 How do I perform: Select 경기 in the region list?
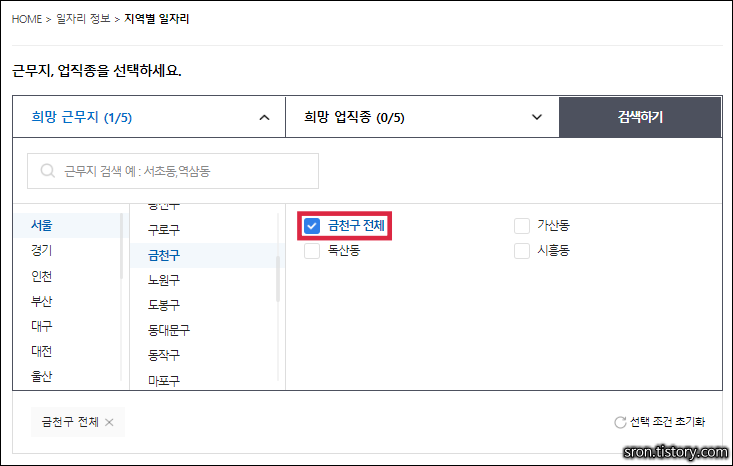pos(42,251)
